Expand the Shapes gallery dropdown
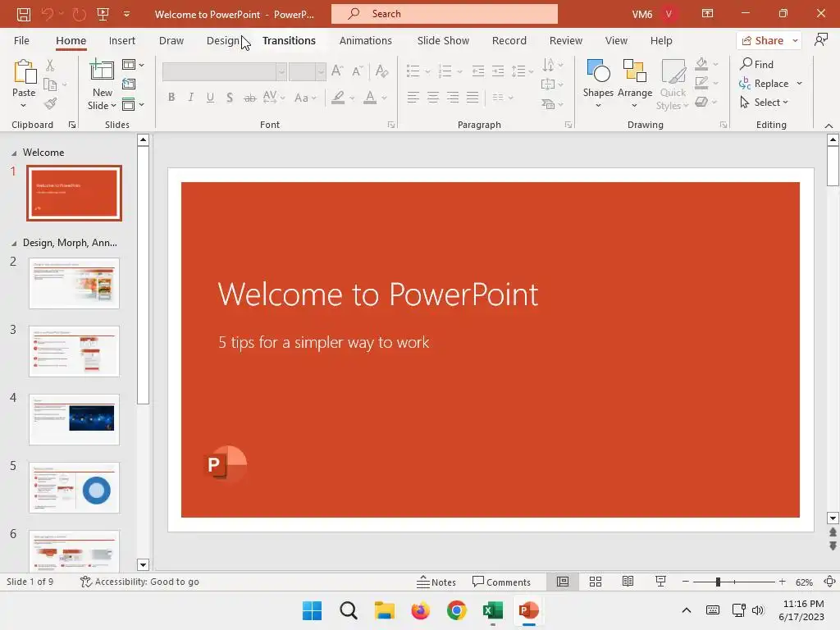840x630 pixels. (x=598, y=106)
